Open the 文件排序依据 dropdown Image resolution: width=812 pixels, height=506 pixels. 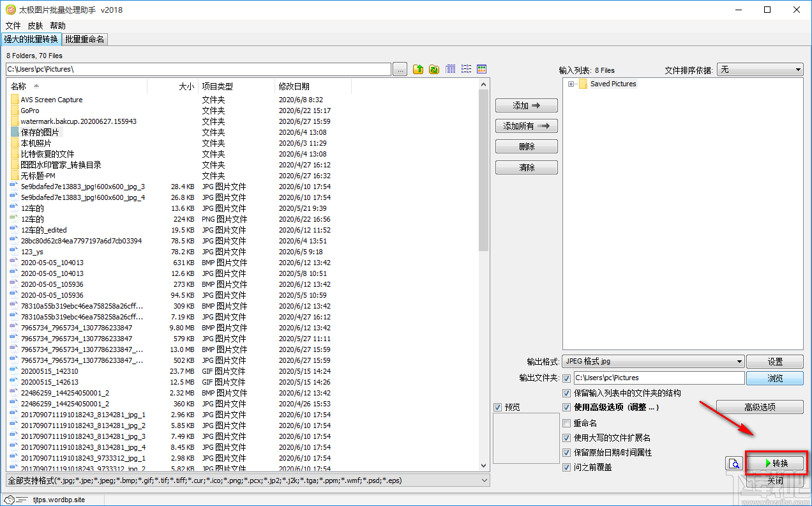(760, 70)
